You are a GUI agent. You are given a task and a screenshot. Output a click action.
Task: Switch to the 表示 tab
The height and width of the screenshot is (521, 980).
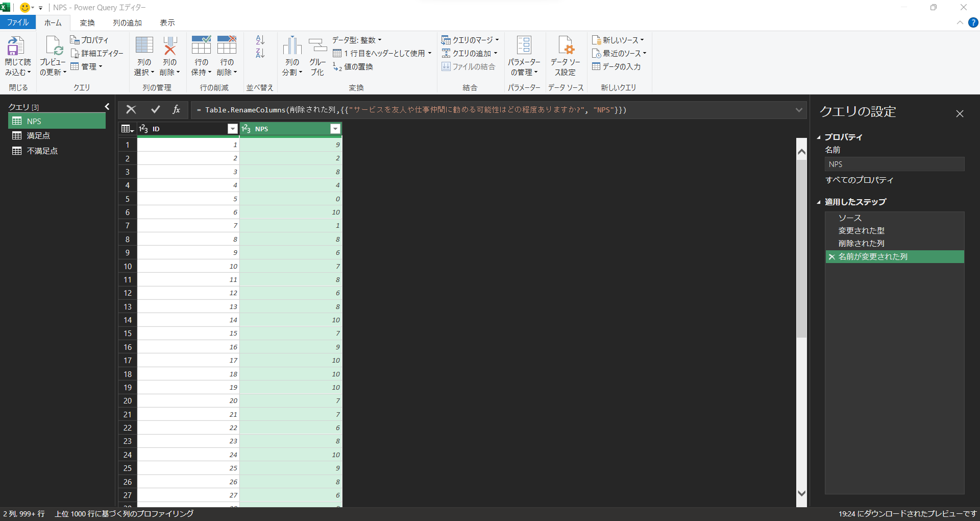(167, 23)
